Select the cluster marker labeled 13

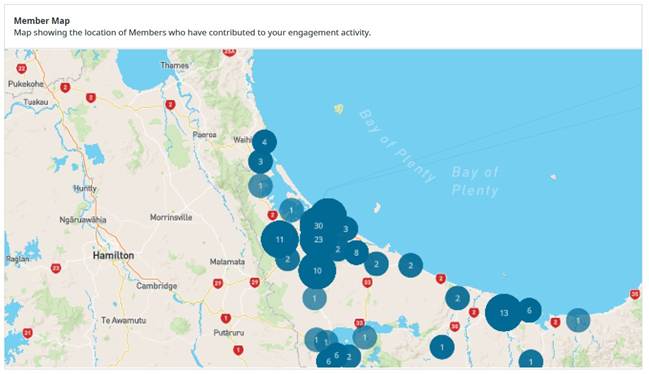click(504, 312)
